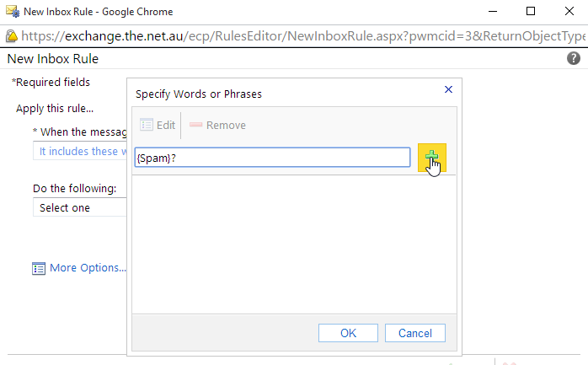Image resolution: width=588 pixels, height=365 pixels.
Task: Click the mail rule icon in title bar
Action: coord(13,11)
